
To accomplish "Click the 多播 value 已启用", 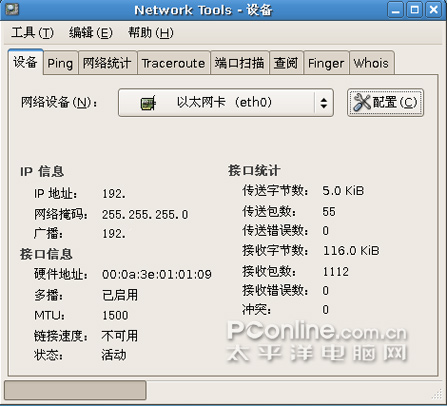I will tap(120, 295).
